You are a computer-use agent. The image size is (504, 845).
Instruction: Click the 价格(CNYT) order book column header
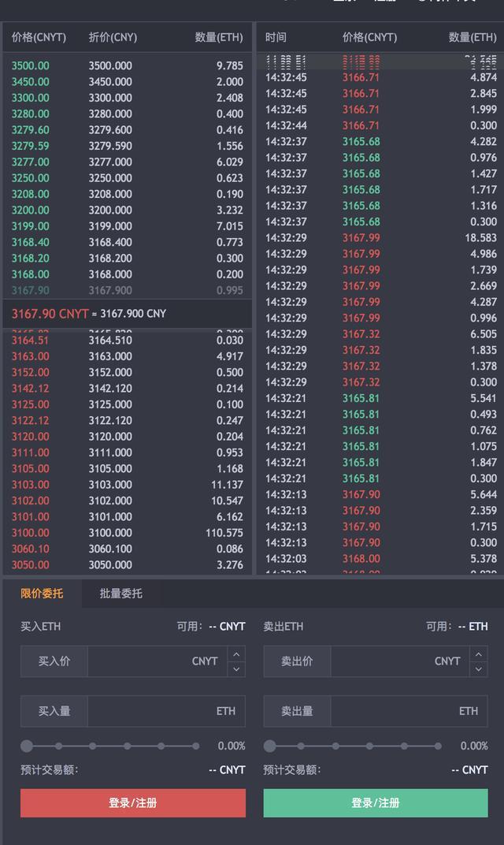(x=39, y=37)
